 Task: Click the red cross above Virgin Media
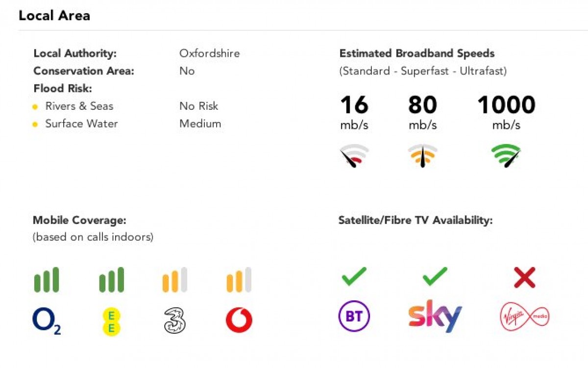524,278
